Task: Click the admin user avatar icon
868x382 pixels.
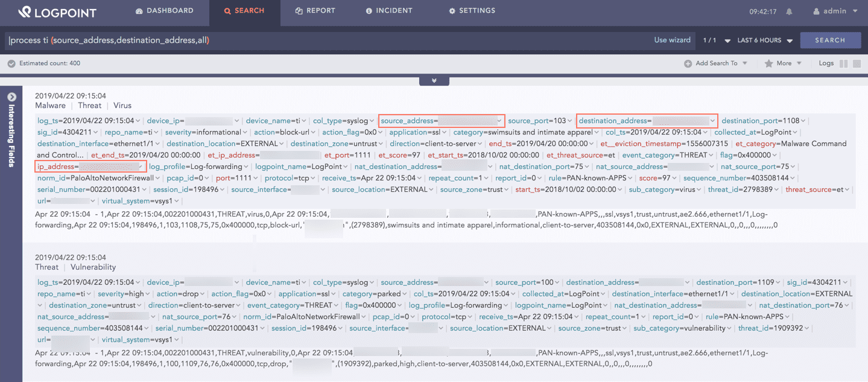Action: pos(816,11)
